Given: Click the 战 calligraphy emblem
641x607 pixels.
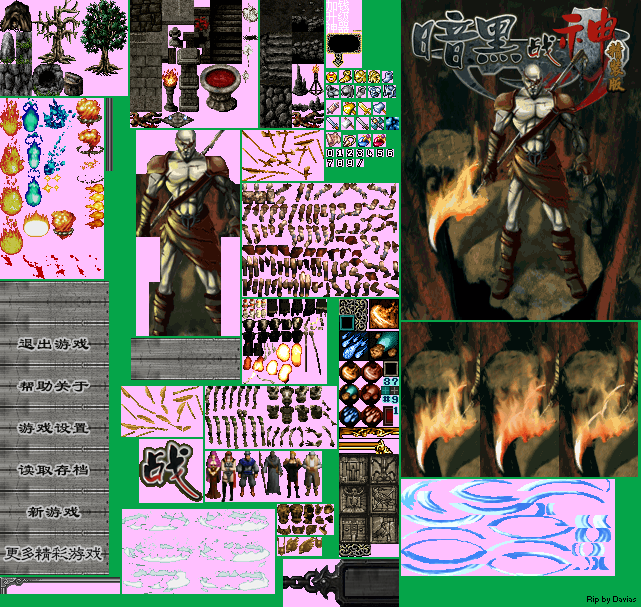Looking at the screenshot, I should pos(170,471).
